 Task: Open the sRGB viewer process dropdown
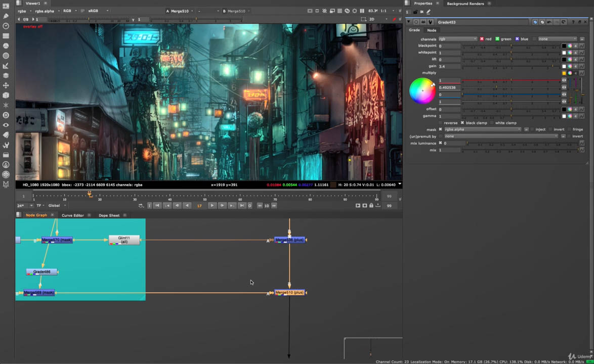(x=98, y=11)
